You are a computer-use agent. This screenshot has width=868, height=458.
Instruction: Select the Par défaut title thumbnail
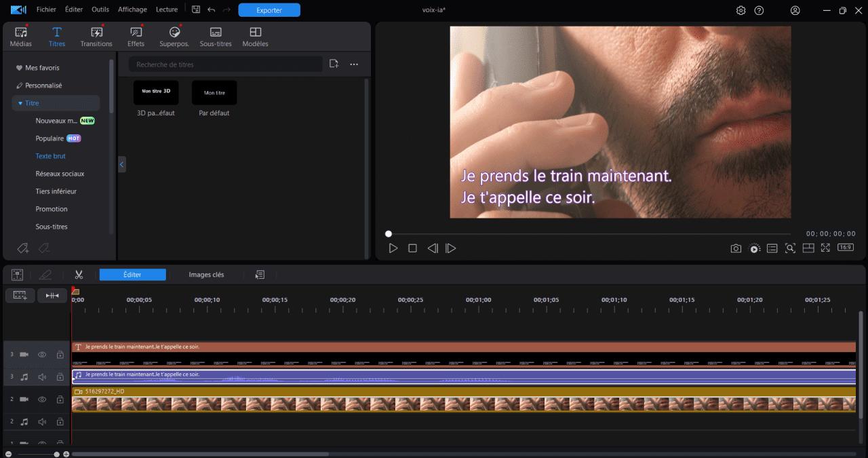pyautogui.click(x=214, y=92)
